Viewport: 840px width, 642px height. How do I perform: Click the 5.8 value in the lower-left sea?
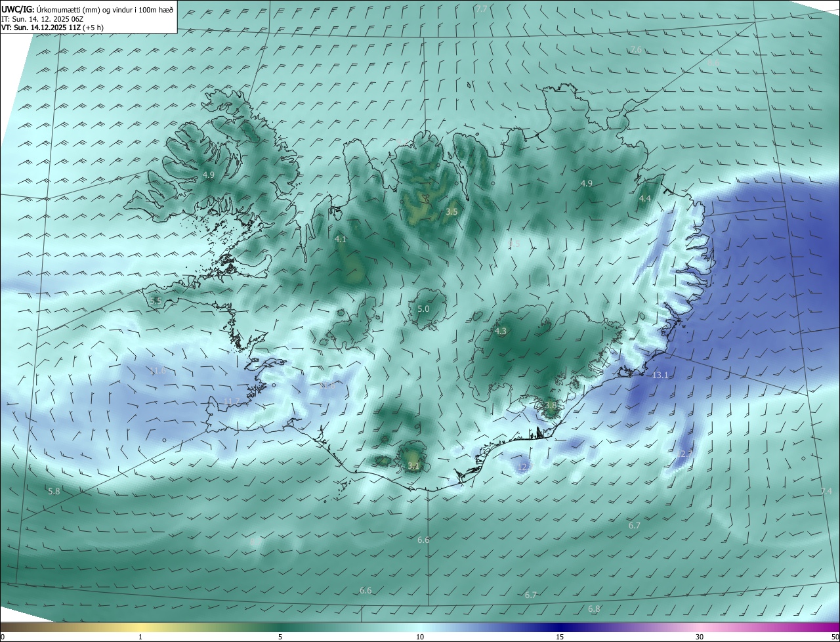54,491
